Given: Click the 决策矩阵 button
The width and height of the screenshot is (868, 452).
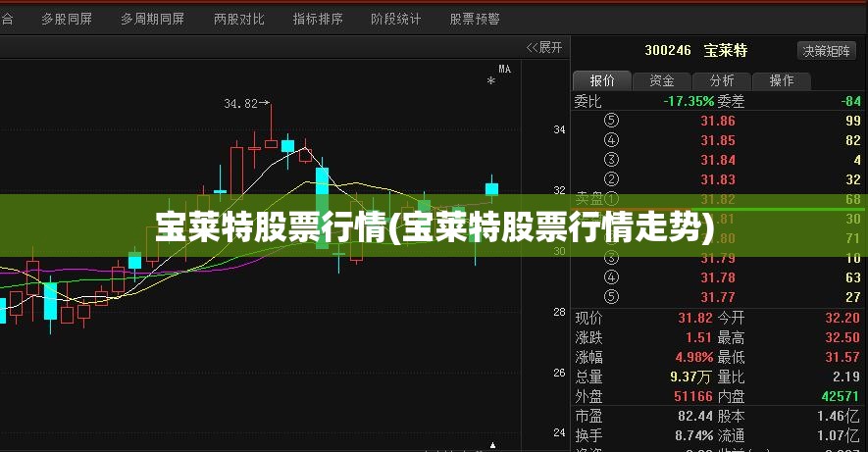Looking at the screenshot, I should pyautogui.click(x=827, y=51).
